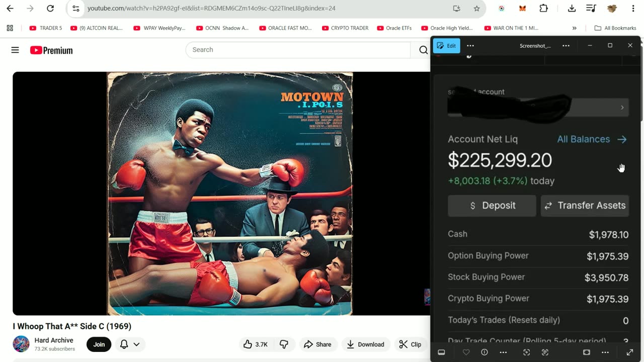
Task: Like the video with 3.7K thumbs up
Action: click(256, 344)
